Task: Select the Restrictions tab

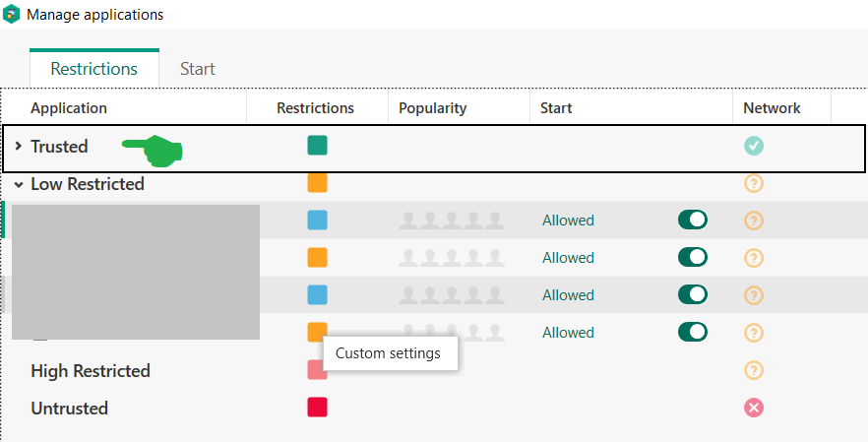Action: pyautogui.click(x=94, y=69)
